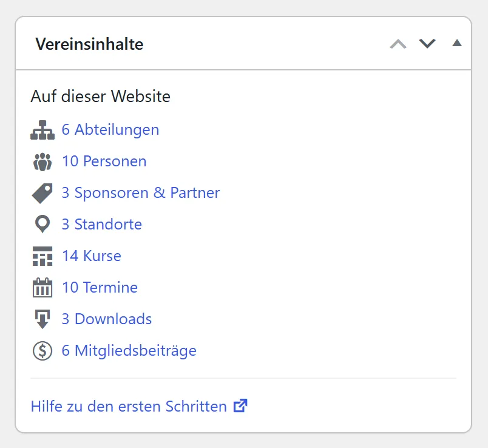Click the external link icon beside Hilfe

click(x=240, y=406)
